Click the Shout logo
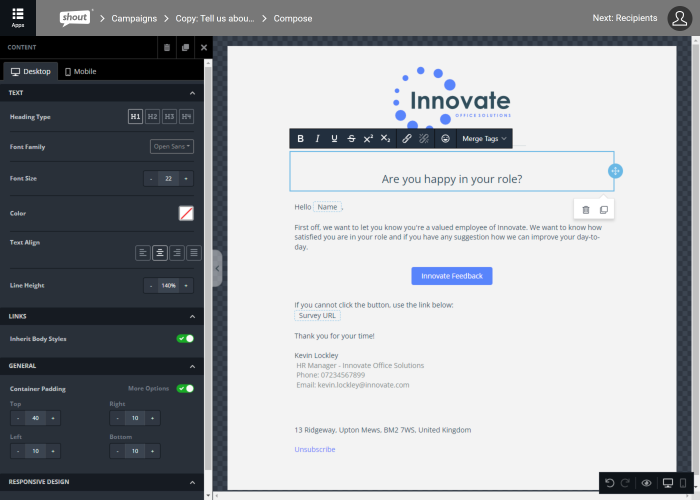The height and width of the screenshot is (500, 700). click(x=75, y=18)
